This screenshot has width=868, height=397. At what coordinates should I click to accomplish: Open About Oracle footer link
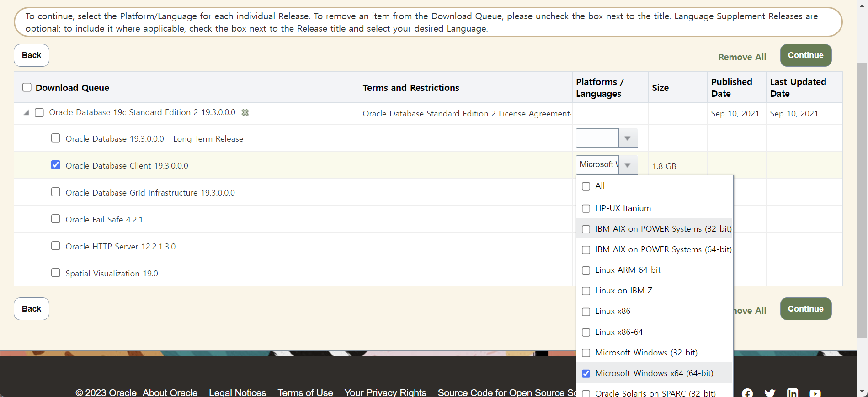pos(170,392)
